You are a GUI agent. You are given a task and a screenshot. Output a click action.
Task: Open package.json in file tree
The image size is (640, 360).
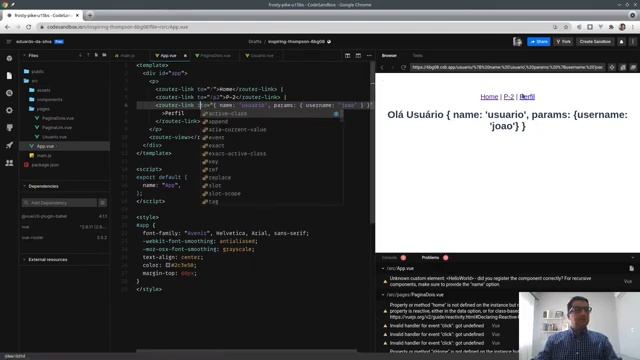click(x=45, y=165)
